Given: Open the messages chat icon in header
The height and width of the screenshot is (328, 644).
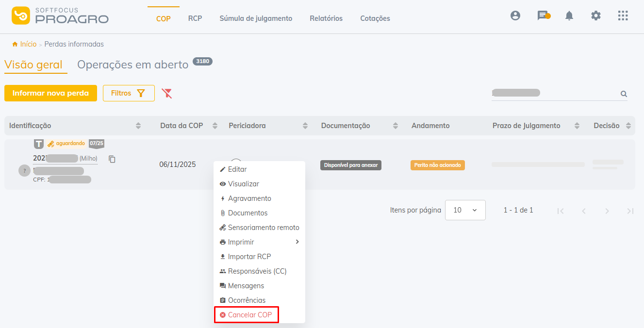Looking at the screenshot, I should point(543,16).
